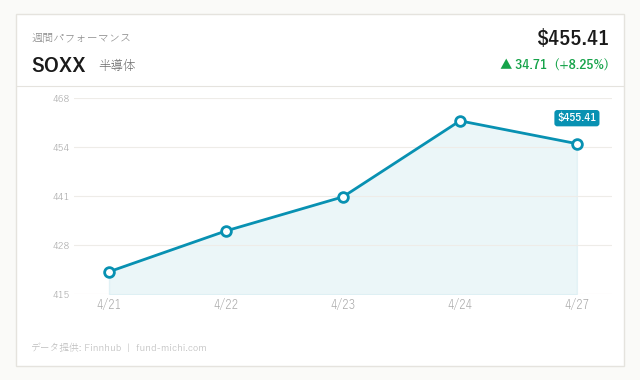Viewport: 640px width, 380px height.
Task: Click the 34.71 (+8.25%) change text
Action: pos(562,64)
